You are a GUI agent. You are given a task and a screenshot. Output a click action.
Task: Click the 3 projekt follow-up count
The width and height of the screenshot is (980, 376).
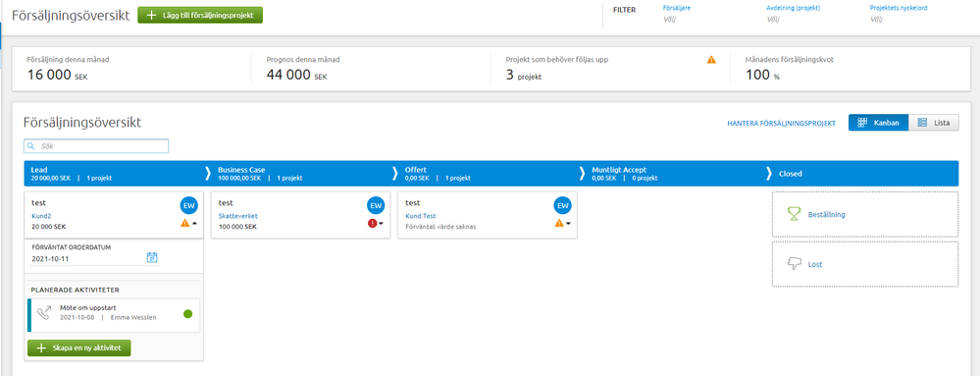point(524,76)
